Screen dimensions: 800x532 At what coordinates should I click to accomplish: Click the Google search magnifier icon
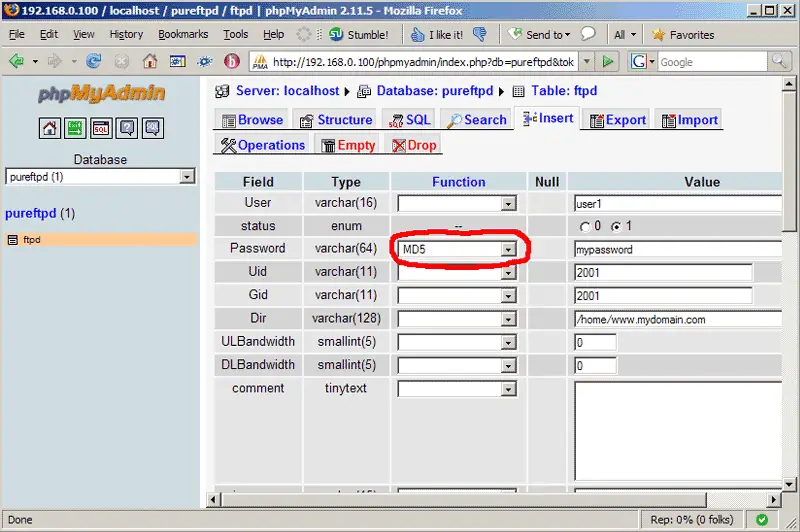[779, 62]
